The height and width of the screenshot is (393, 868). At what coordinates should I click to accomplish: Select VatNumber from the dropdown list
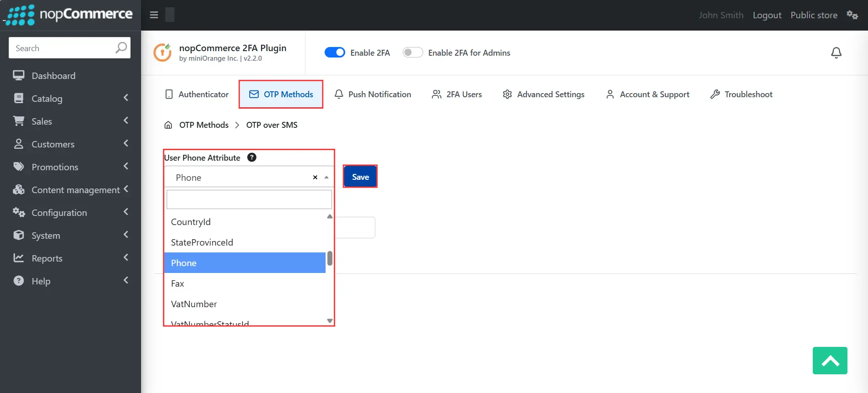point(245,304)
